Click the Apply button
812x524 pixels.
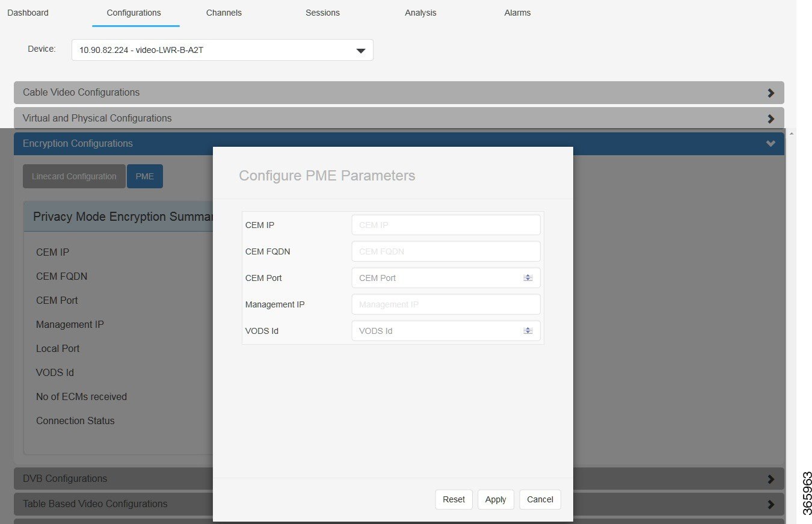tap(495, 499)
